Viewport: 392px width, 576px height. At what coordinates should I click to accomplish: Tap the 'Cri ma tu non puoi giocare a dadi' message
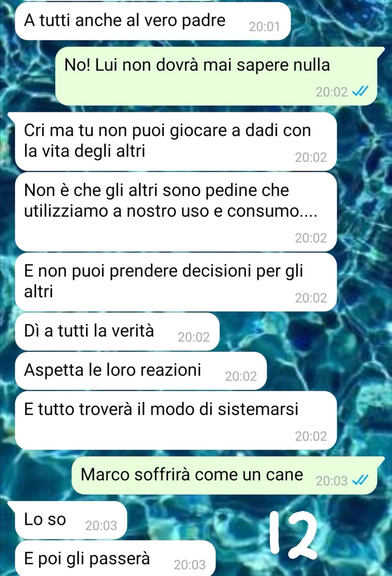click(x=176, y=142)
